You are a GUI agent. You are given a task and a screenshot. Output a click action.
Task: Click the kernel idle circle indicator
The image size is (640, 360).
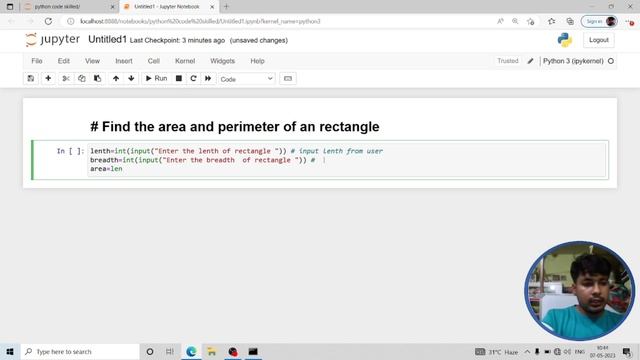pyautogui.click(x=611, y=61)
